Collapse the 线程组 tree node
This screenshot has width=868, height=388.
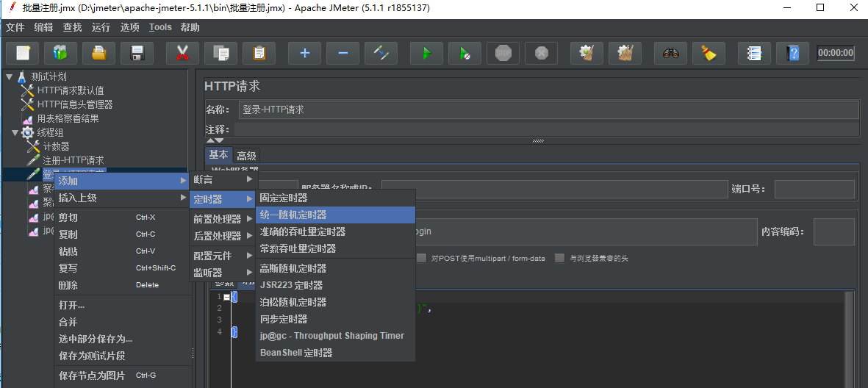pyautogui.click(x=15, y=132)
